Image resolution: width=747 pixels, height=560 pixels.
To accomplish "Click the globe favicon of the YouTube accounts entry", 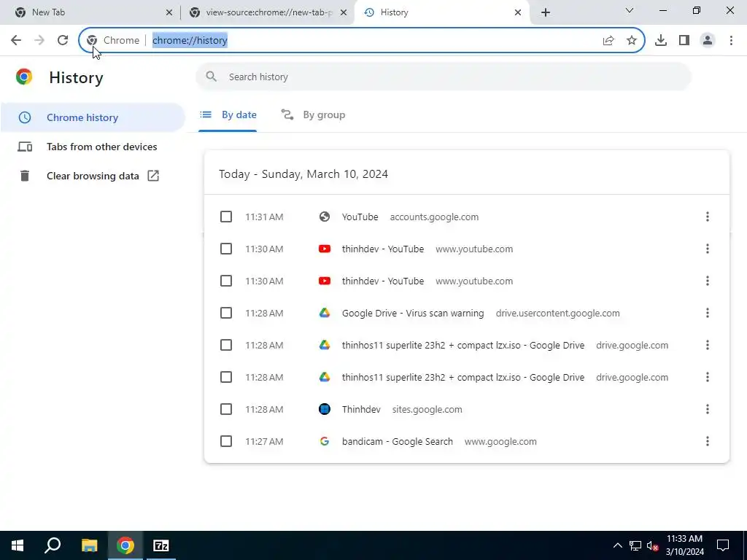I will click(325, 217).
